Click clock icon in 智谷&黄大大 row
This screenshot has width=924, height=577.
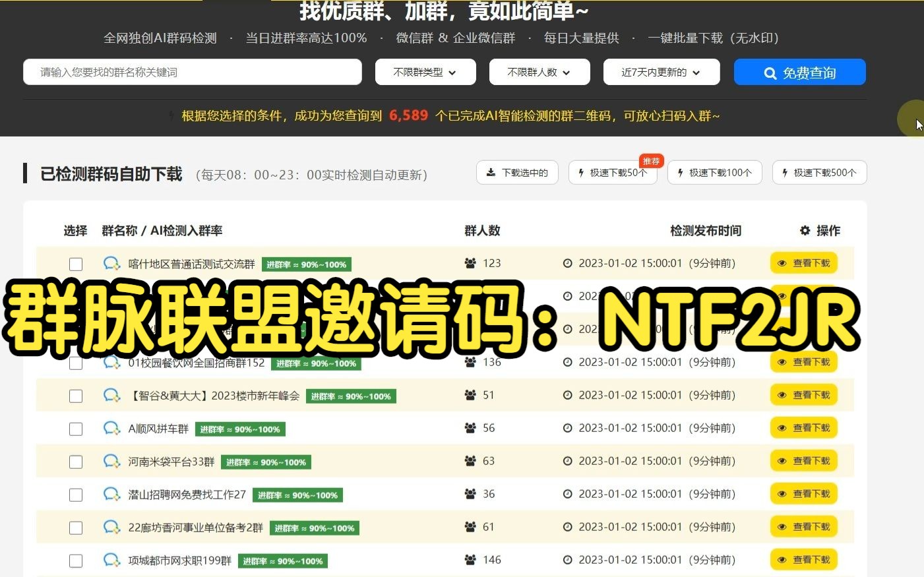[567, 395]
